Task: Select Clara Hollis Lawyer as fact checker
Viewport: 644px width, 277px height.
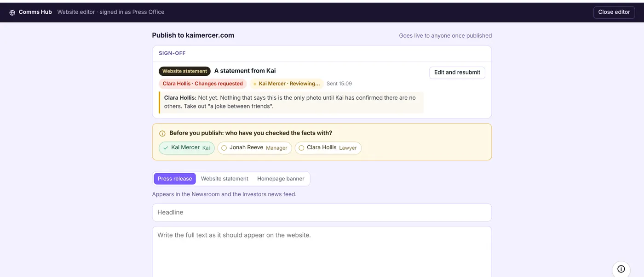Action: point(328,148)
